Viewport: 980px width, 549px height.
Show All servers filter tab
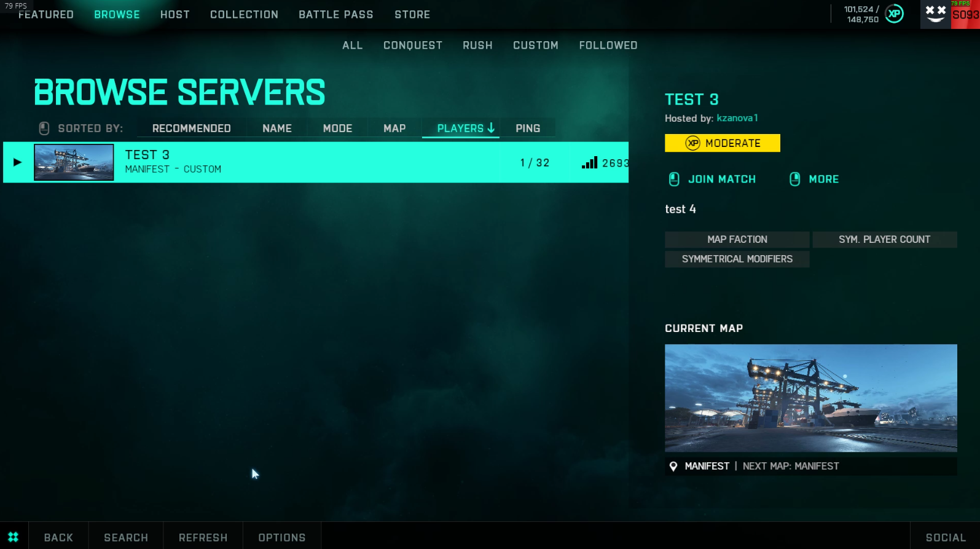(x=353, y=45)
